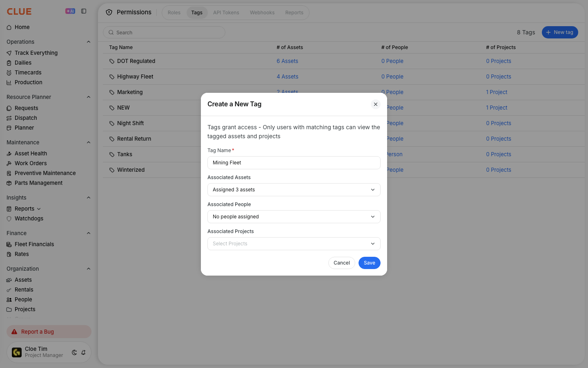This screenshot has height=368, width=588.
Task: Open the Associated Assets dropdown
Action: pos(294,190)
